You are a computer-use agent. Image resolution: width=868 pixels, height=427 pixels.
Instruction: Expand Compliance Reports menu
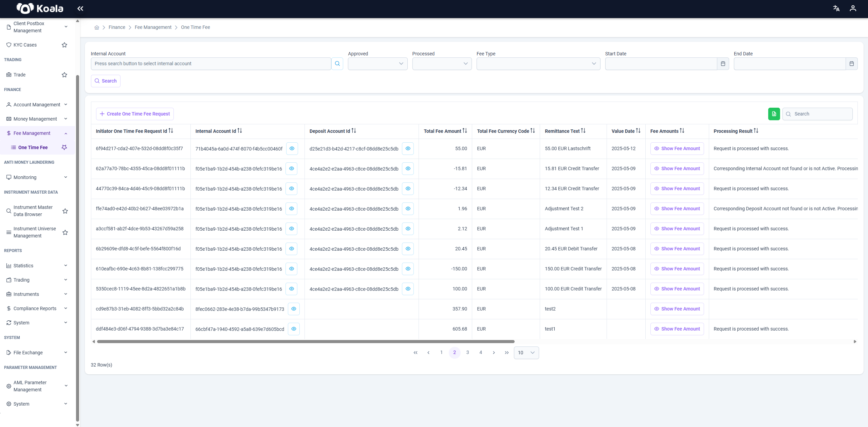tap(37, 308)
